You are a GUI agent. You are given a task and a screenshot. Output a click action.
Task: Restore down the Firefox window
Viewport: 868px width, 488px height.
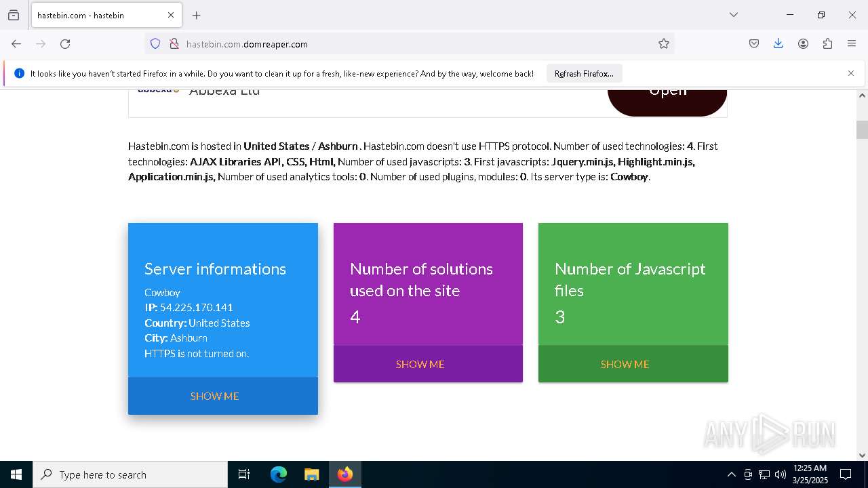821,15
